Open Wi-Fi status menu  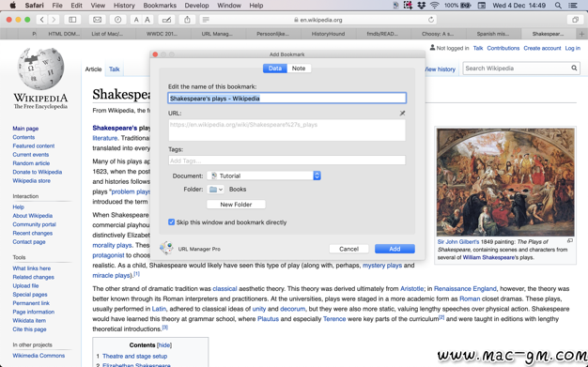coord(434,6)
